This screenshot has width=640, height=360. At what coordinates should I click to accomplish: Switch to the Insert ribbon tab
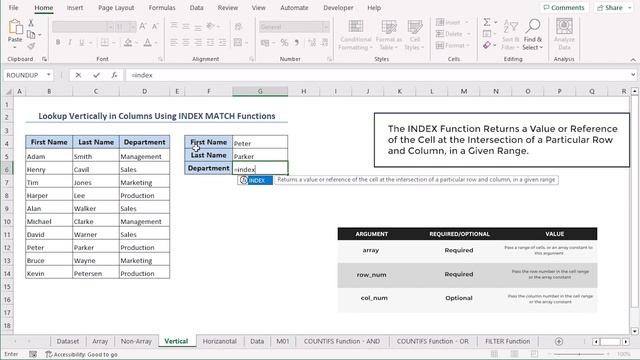click(x=75, y=8)
